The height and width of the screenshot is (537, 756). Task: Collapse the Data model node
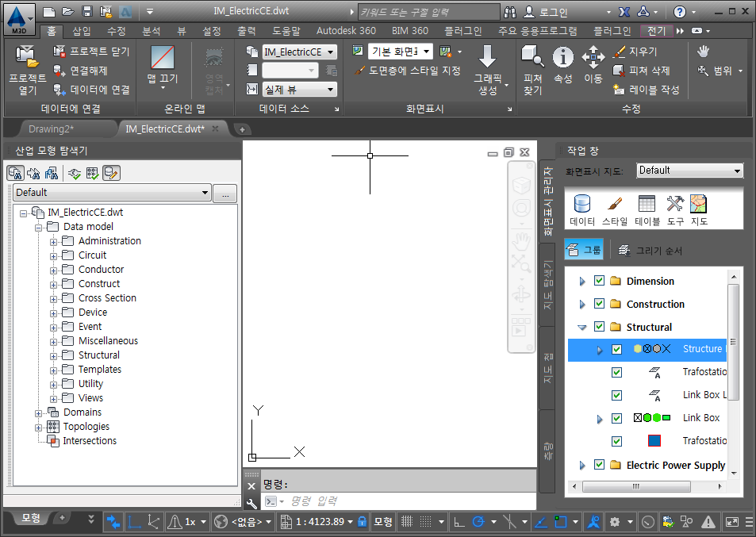pyautogui.click(x=38, y=228)
